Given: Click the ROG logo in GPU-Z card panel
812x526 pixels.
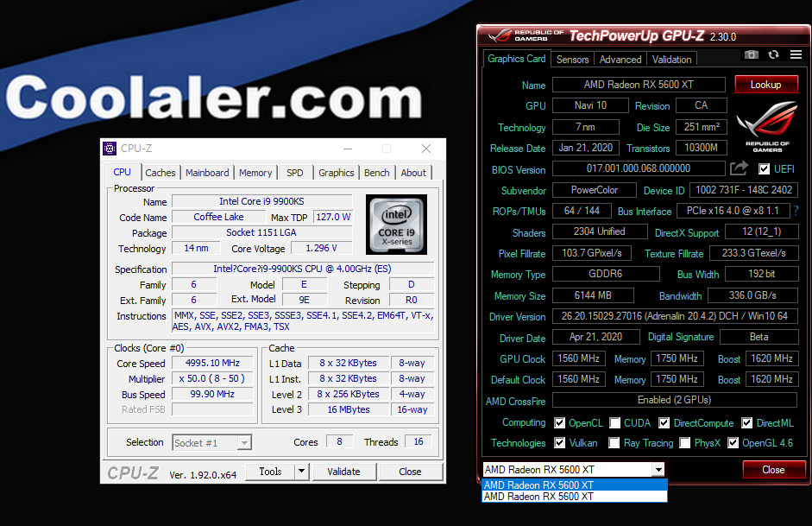Looking at the screenshot, I should pos(767,126).
